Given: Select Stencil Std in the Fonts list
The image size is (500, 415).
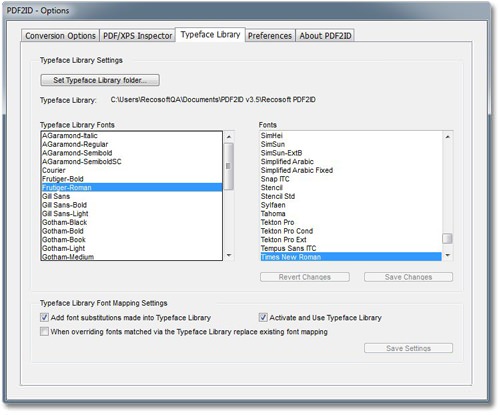Looking at the screenshot, I should 351,196.
